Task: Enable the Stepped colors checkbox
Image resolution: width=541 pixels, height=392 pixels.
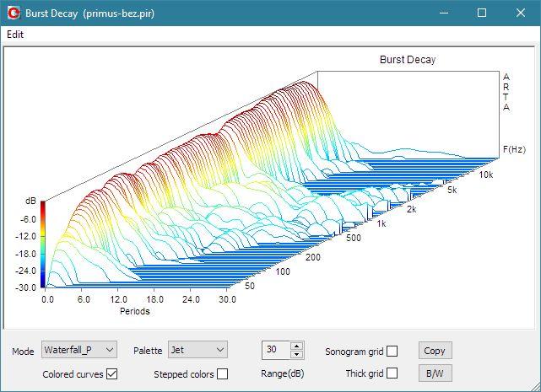Action: coord(222,373)
